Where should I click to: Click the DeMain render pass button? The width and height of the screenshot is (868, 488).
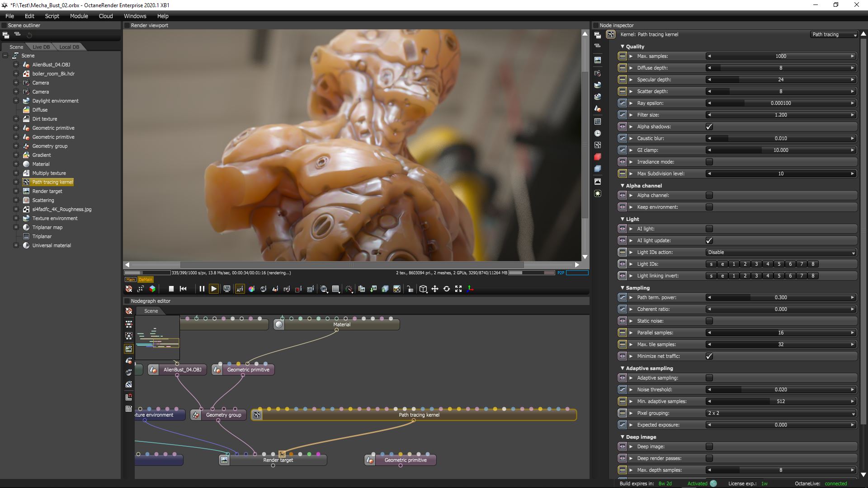[x=146, y=280]
